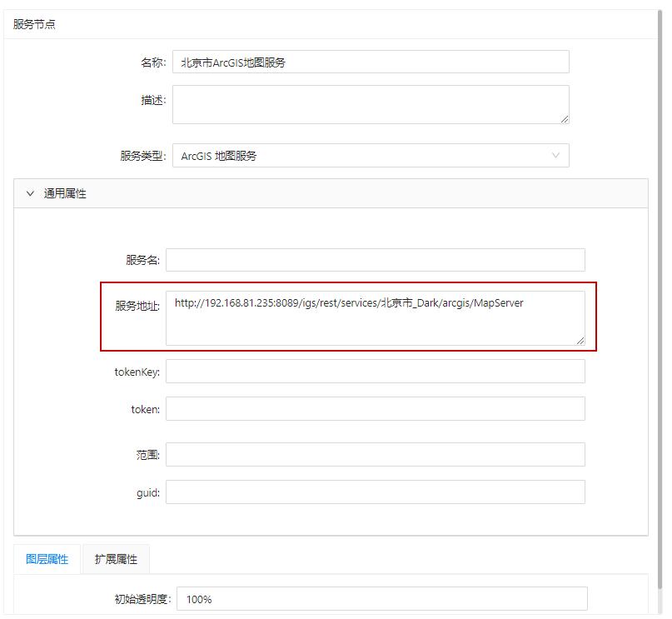The image size is (672, 619).
Task: Open the 服务类型 dropdown
Action: (x=371, y=156)
